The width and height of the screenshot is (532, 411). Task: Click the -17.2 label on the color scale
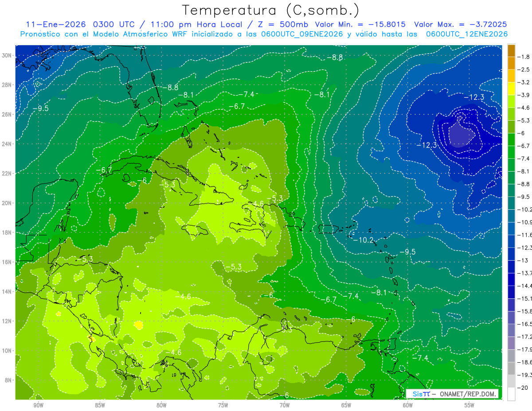click(x=524, y=337)
